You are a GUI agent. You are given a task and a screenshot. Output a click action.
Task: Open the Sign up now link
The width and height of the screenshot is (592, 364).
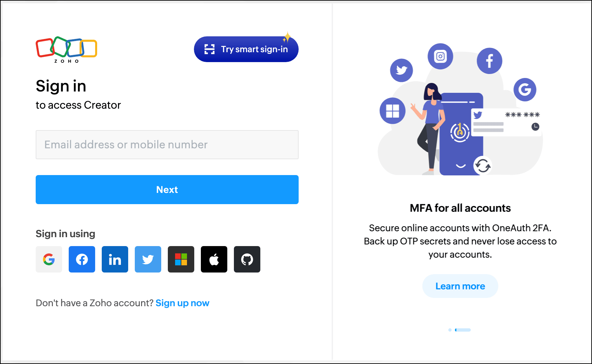(x=182, y=303)
